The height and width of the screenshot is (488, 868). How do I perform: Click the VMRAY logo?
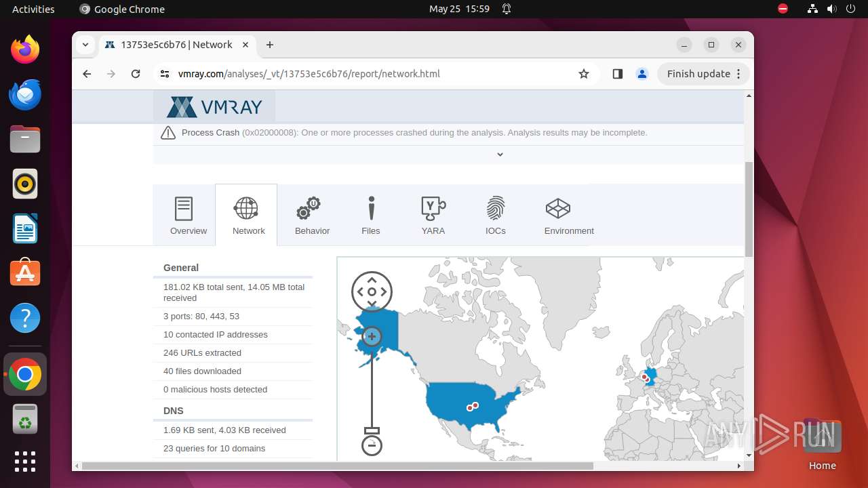click(x=214, y=107)
